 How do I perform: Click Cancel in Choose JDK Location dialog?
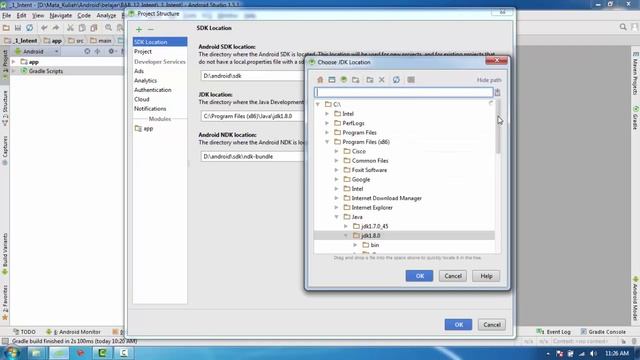tap(453, 276)
